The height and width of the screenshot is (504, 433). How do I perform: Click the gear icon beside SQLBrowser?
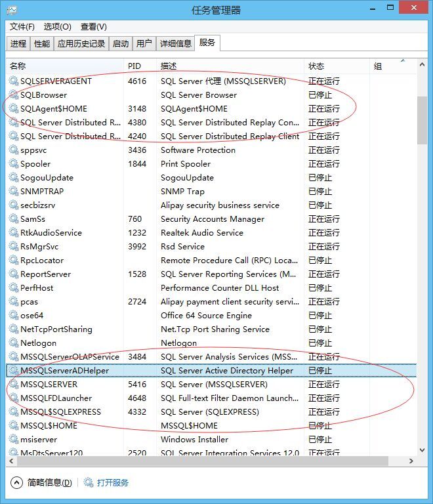[x=14, y=94]
